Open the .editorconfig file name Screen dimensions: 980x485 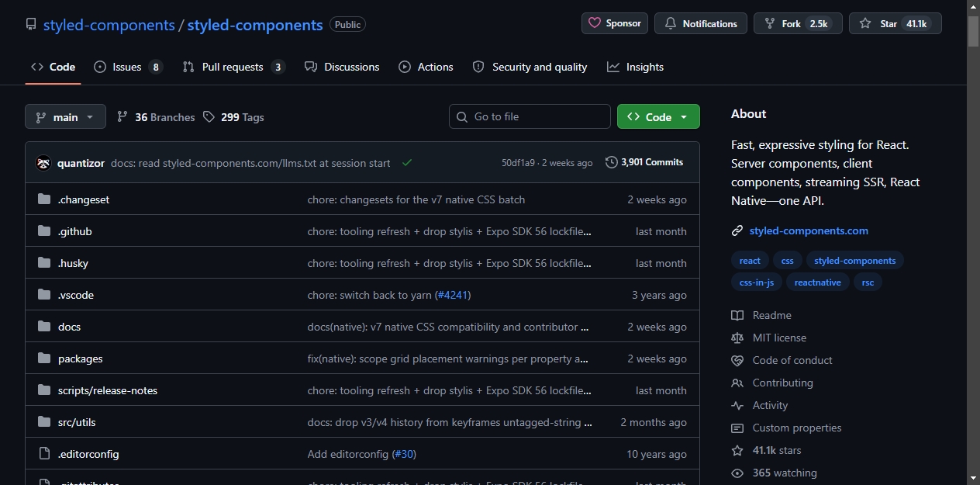pyautogui.click(x=88, y=454)
